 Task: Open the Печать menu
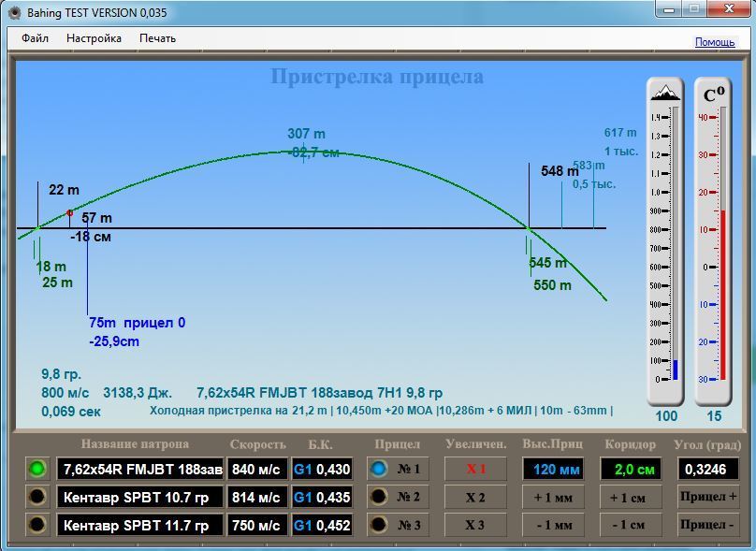tap(157, 38)
